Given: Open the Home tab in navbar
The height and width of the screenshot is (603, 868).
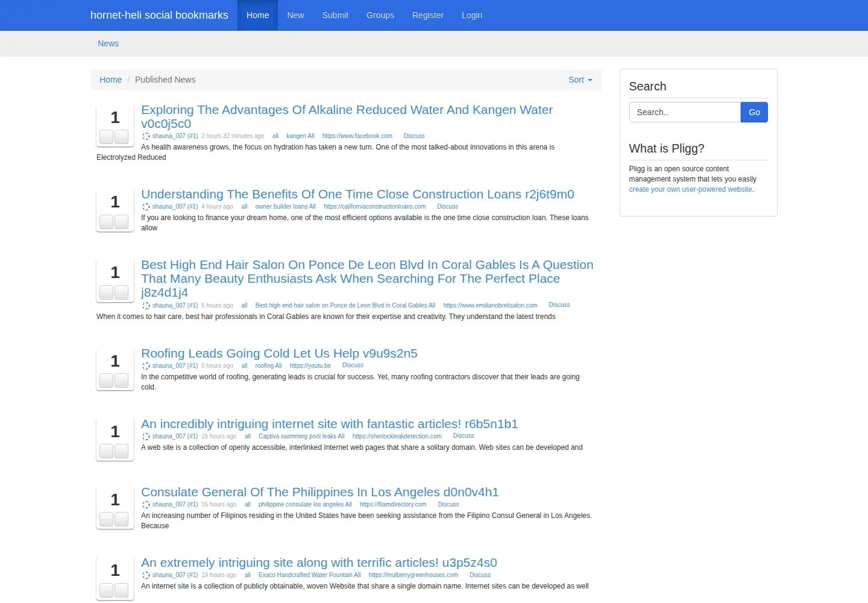Looking at the screenshot, I should 258,15.
